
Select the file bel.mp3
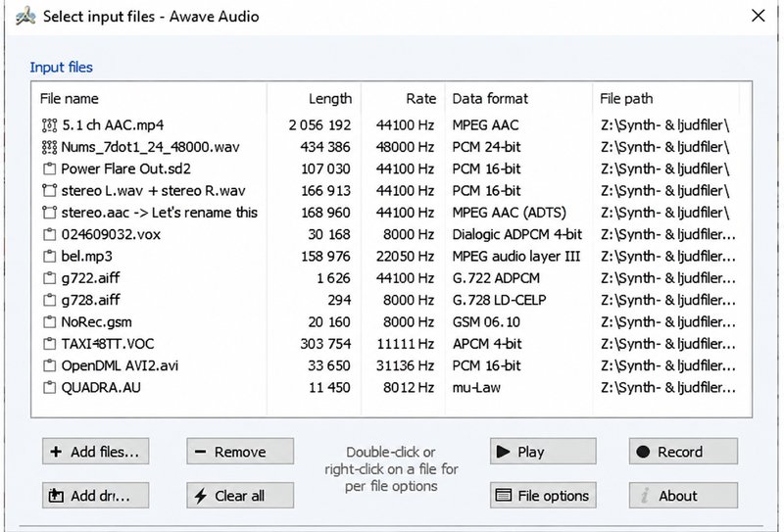pyautogui.click(x=87, y=257)
